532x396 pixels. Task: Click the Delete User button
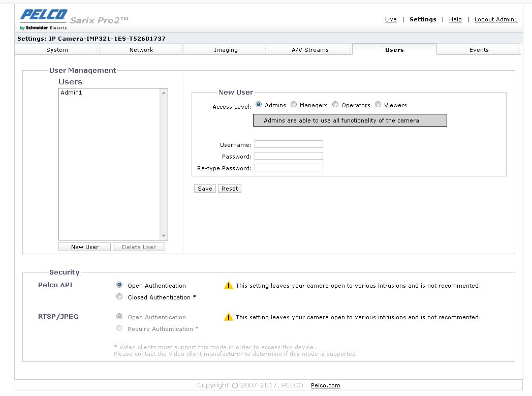tap(139, 247)
